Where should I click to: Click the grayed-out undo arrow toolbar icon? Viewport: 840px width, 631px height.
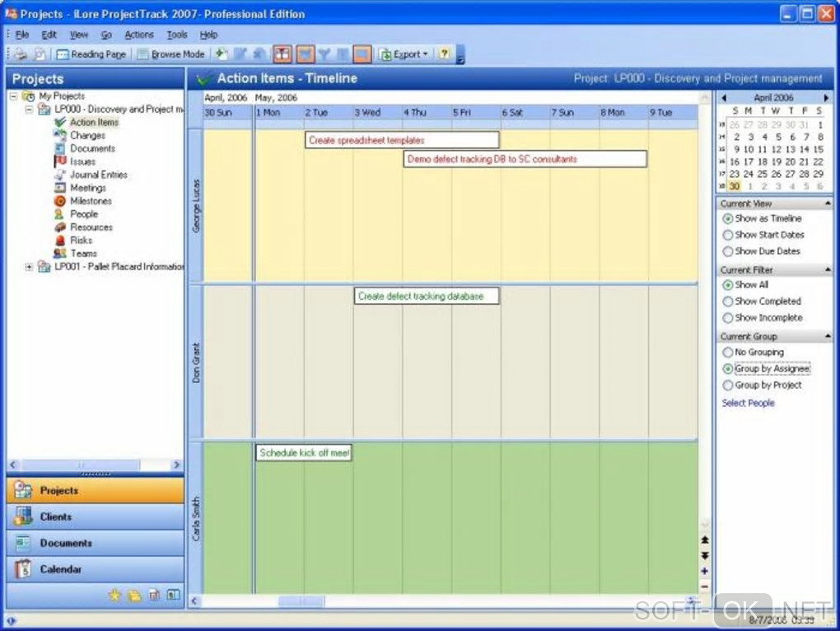tap(259, 54)
